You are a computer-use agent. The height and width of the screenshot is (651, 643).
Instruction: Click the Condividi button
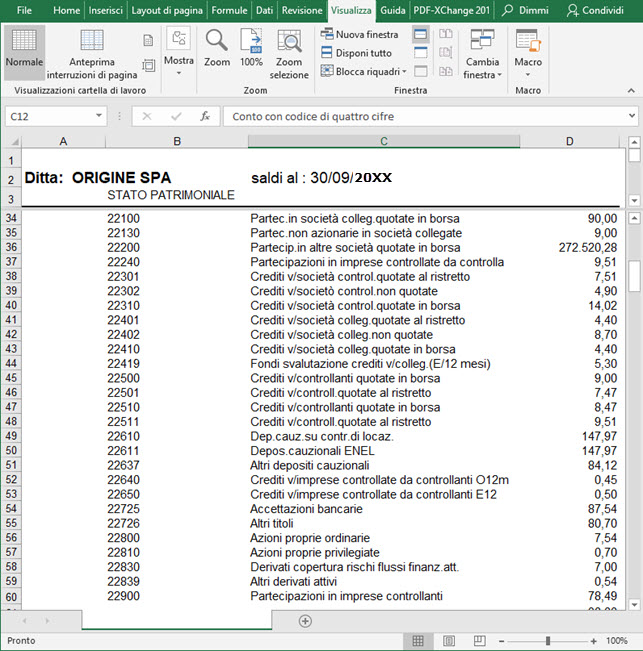(595, 10)
